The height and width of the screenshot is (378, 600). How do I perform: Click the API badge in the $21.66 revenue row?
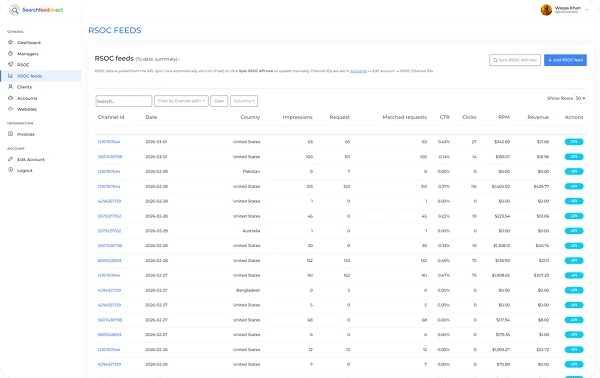tap(574, 142)
